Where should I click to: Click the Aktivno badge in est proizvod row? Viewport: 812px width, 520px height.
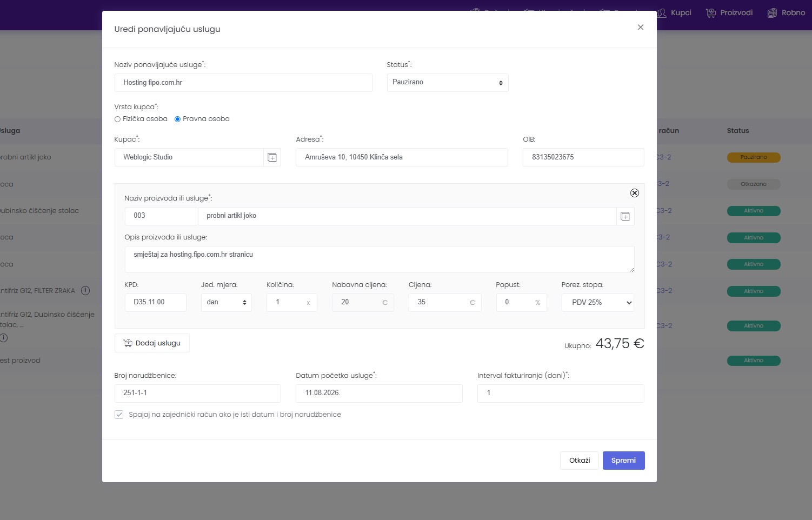(754, 361)
